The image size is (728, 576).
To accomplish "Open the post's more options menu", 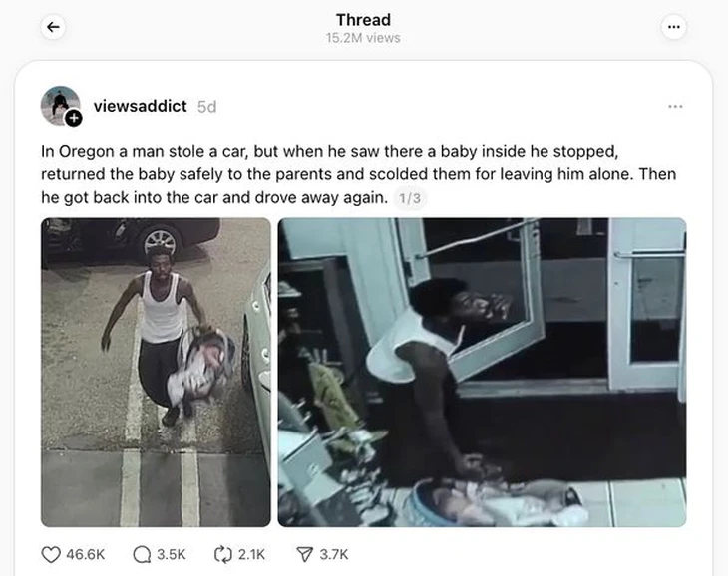I will 675,107.
